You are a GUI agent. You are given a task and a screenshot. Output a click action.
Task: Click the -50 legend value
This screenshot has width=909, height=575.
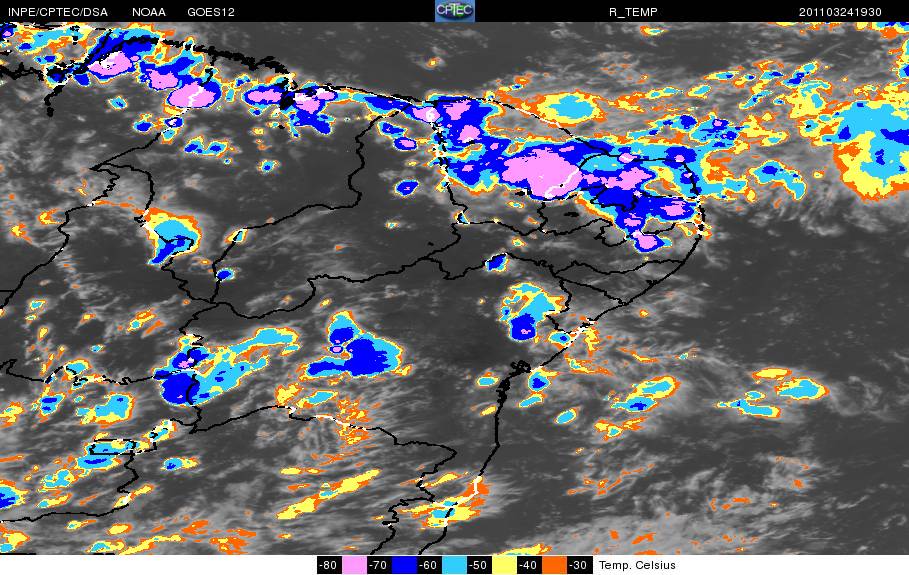[479, 565]
